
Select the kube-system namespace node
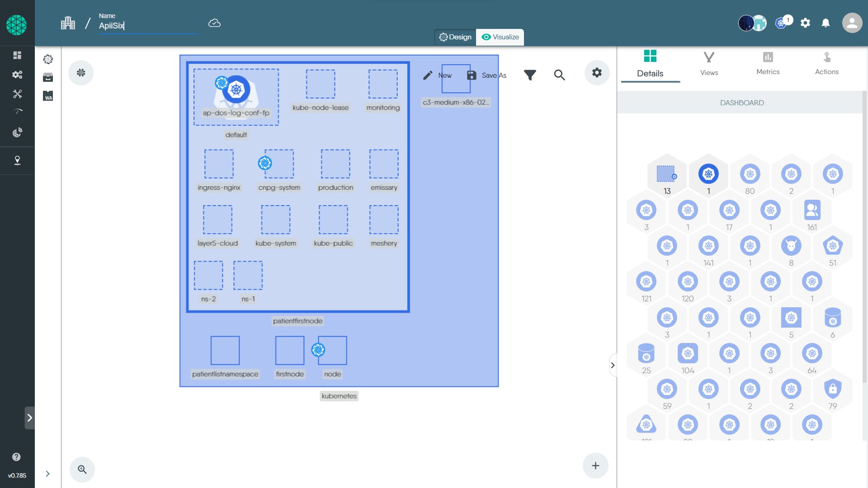[x=276, y=220]
